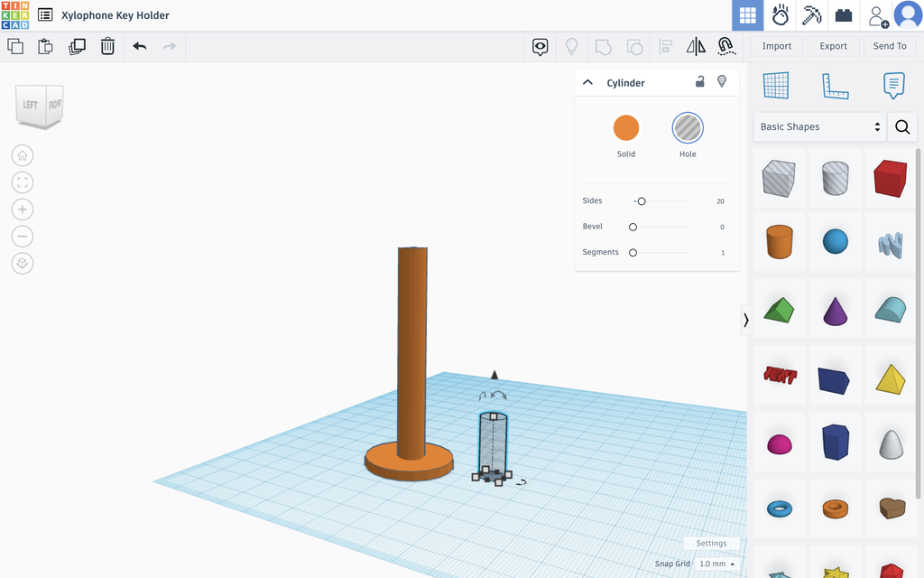Screen dimensions: 924x578
Task: Click the Export button
Action: click(833, 46)
